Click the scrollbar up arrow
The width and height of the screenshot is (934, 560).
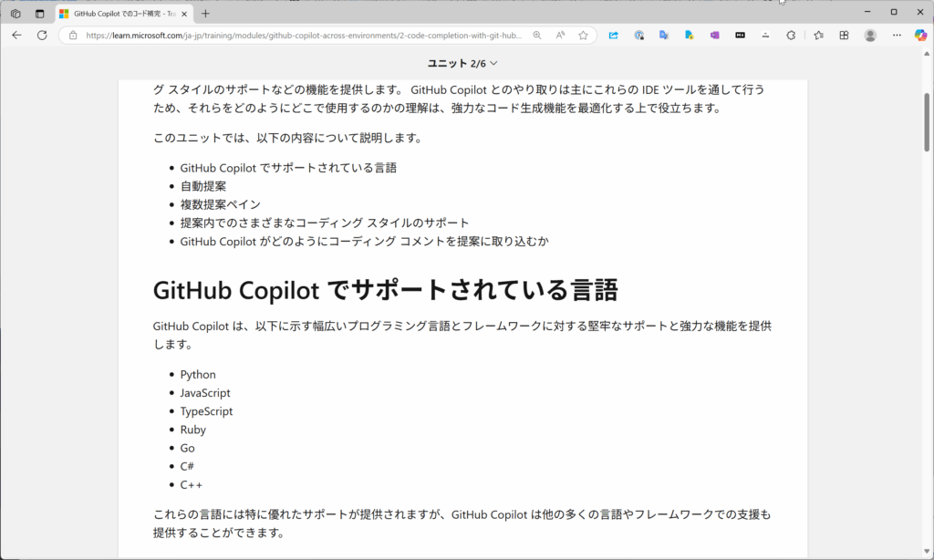tap(927, 54)
